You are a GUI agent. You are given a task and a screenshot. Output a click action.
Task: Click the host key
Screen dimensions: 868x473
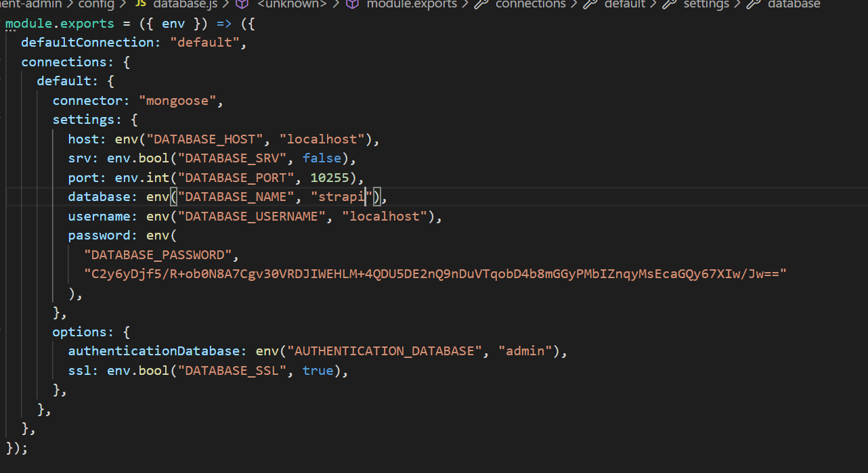(84, 139)
